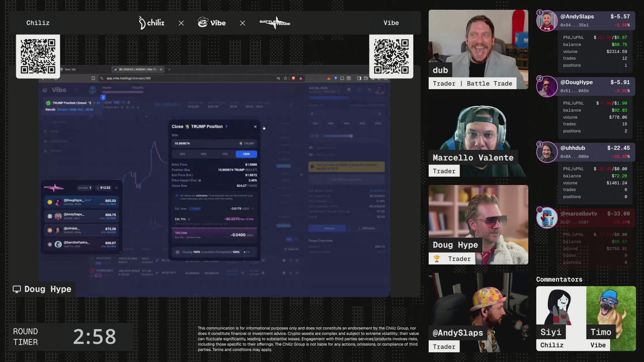Click the edit pencil in the SPAIN/USDC row
This screenshot has height=362, width=644.
tap(157, 273)
